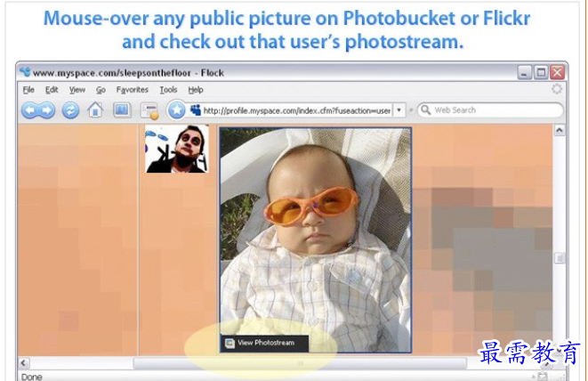
Task: Open the news feed icon with orange badge
Action: click(149, 111)
